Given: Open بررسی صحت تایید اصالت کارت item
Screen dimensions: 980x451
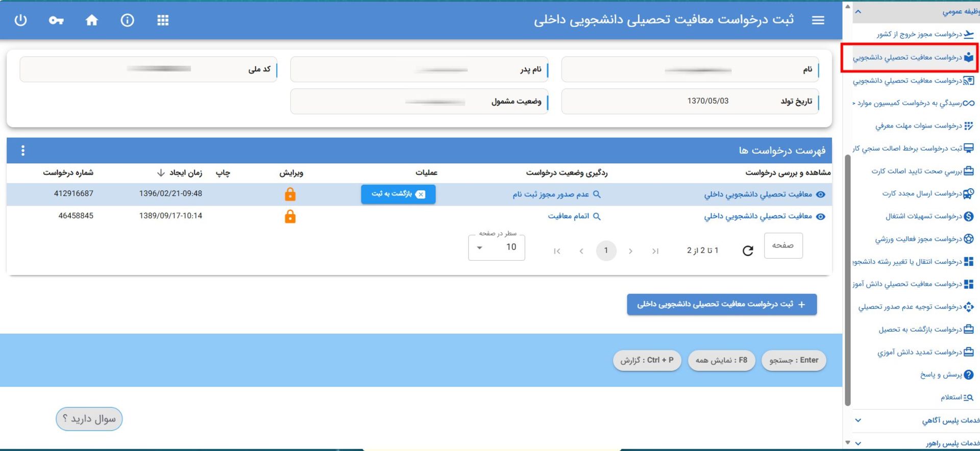Looking at the screenshot, I should click(x=922, y=171).
